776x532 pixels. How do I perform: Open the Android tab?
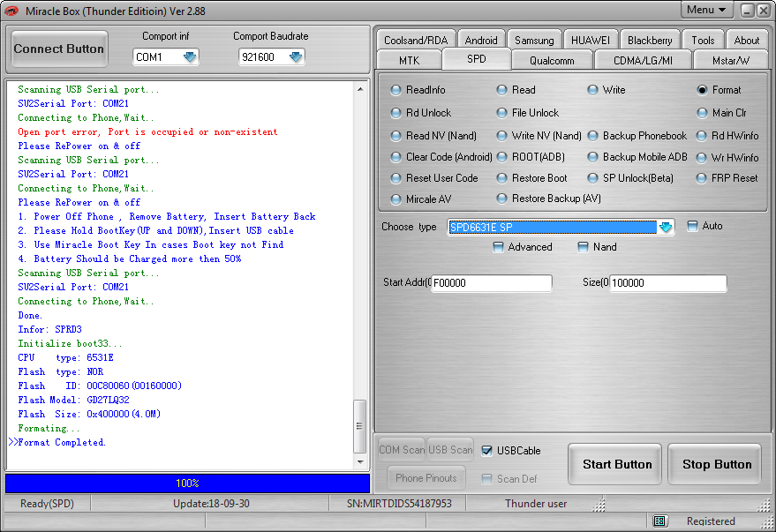click(x=480, y=40)
